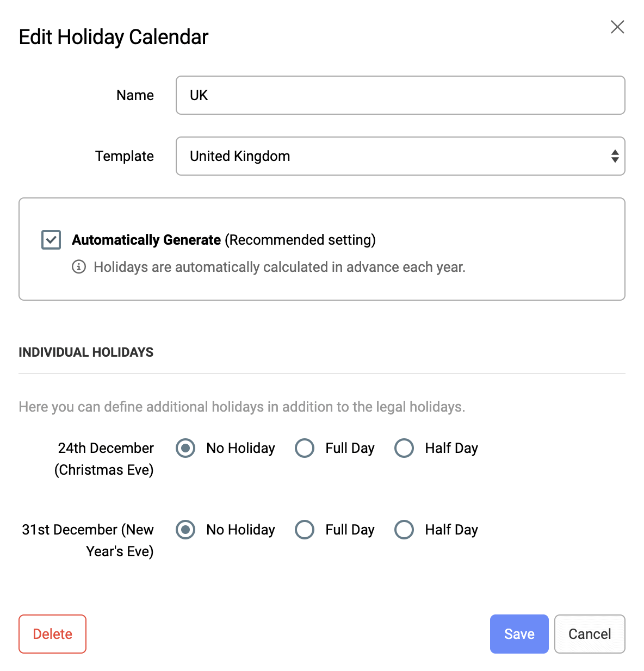This screenshot has height=671, width=644.
Task: Select the Edit Holiday Calendar title
Action: click(113, 37)
